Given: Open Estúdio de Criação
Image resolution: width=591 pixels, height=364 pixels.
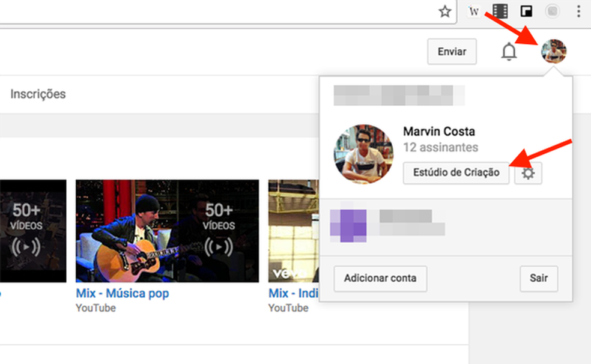Looking at the screenshot, I should [455, 173].
